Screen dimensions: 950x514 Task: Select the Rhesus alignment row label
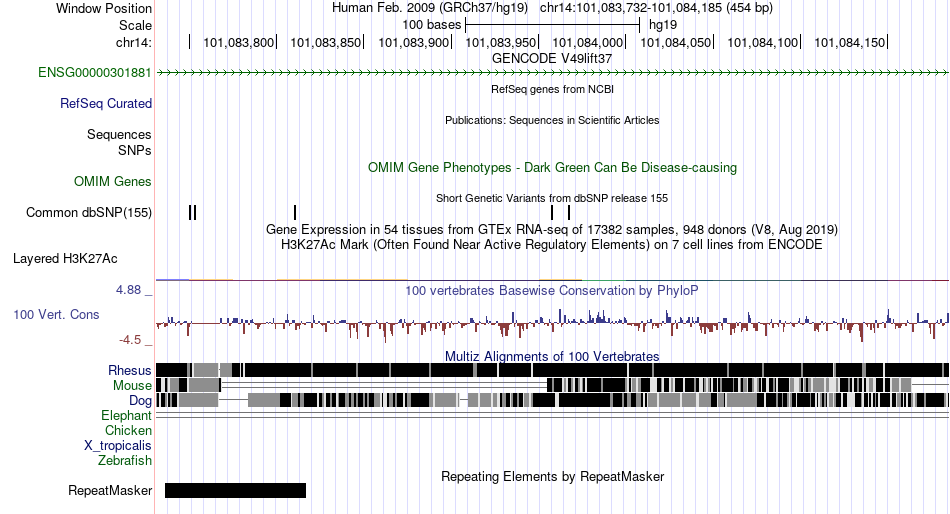pyautogui.click(x=130, y=370)
